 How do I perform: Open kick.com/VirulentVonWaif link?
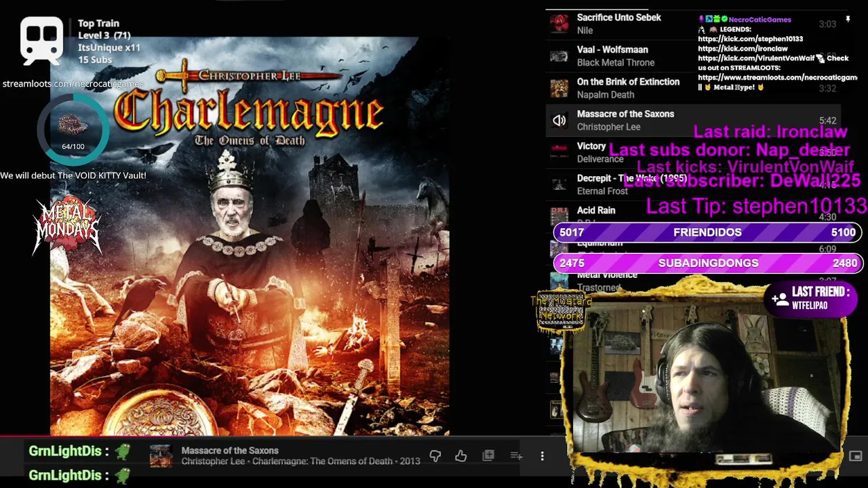[x=756, y=58]
